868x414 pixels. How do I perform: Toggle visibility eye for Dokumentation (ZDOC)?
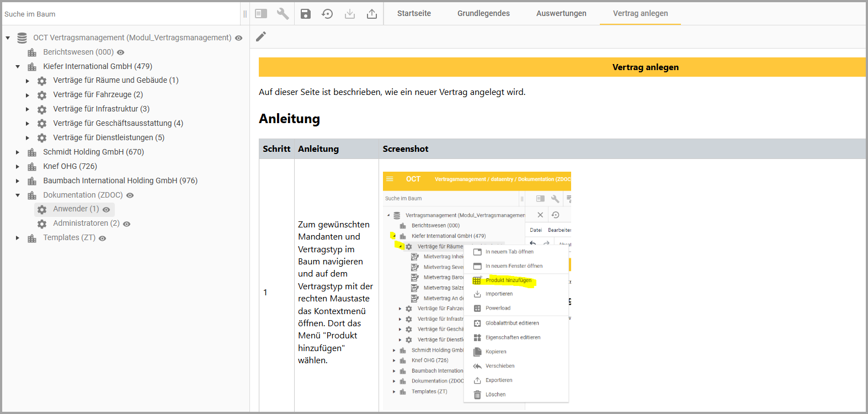point(130,195)
